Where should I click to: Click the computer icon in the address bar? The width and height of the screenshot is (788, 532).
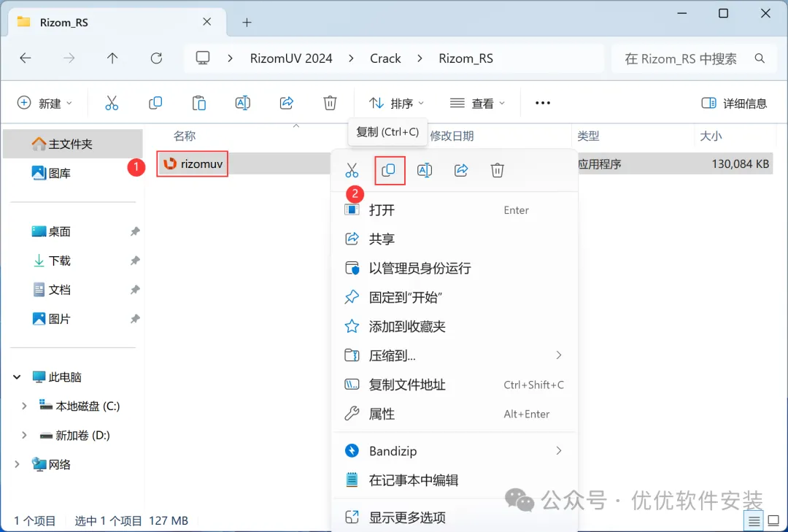coord(203,58)
